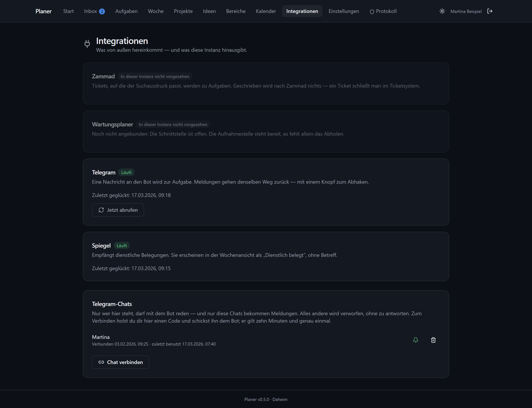Open the Ideen page
Screen dimensions: 532x408
[x=209, y=11]
